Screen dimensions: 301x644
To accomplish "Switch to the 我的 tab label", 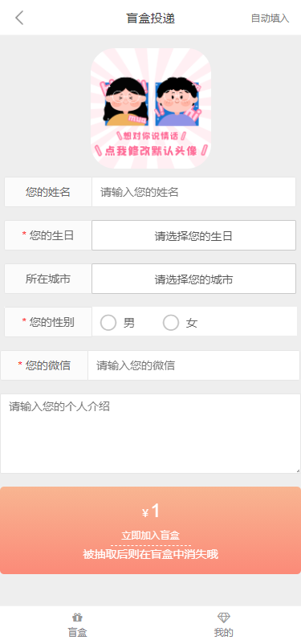I will tap(224, 632).
